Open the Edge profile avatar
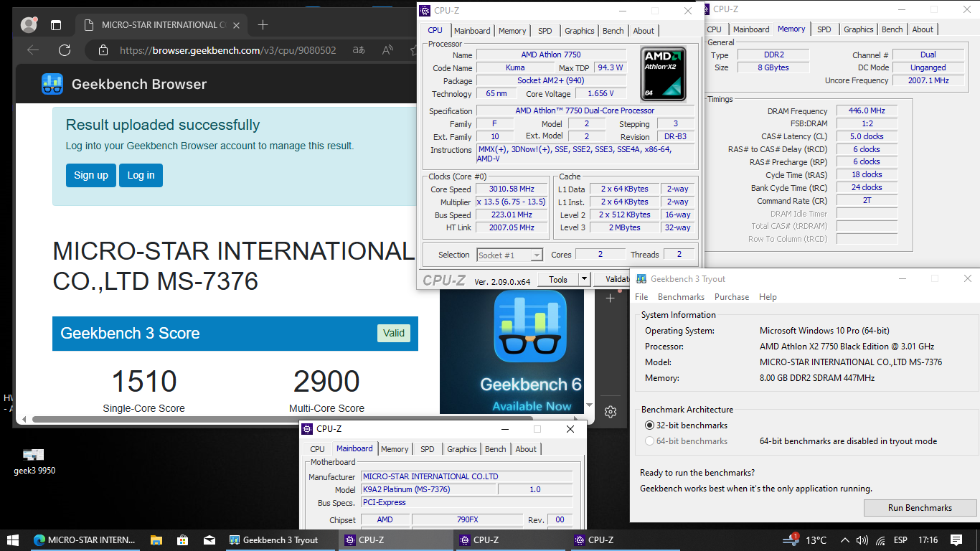980x551 pixels. pos(29,25)
